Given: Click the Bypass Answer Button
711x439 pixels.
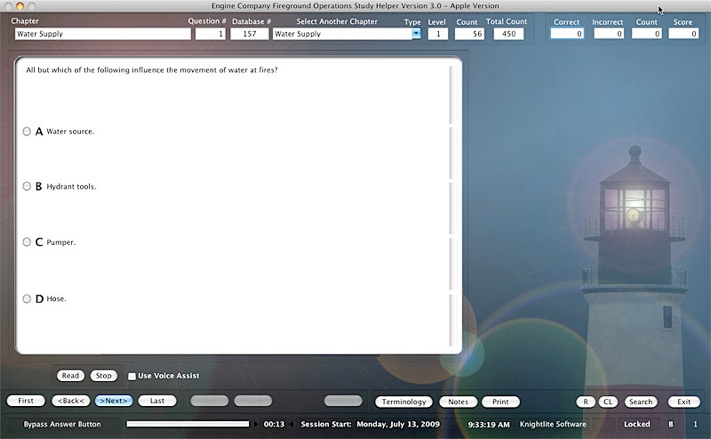Looking at the screenshot, I should tap(62, 424).
